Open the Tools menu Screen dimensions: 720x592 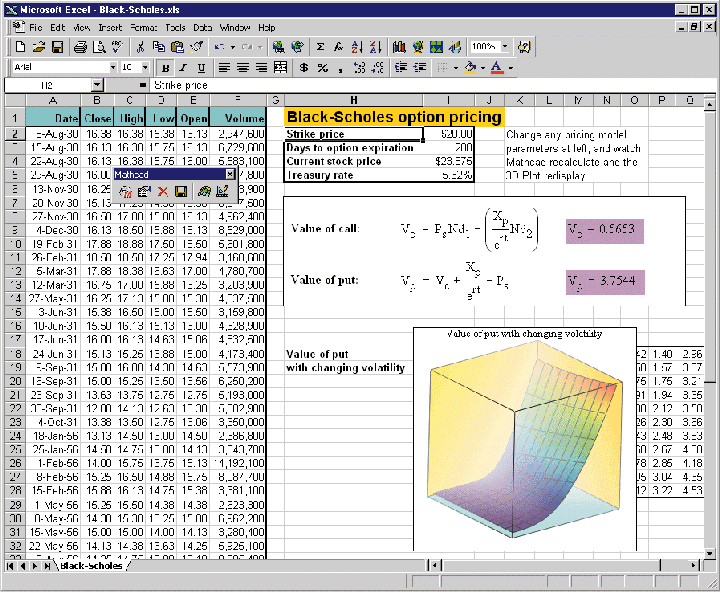pos(176,27)
